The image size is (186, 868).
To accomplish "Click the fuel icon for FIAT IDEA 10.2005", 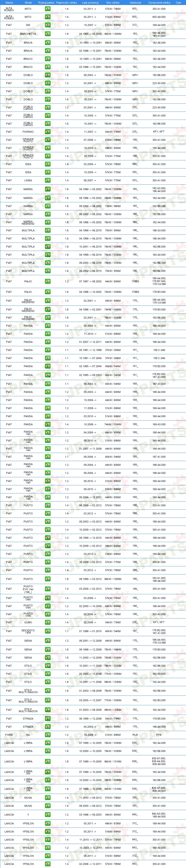I will [x=48, y=172].
